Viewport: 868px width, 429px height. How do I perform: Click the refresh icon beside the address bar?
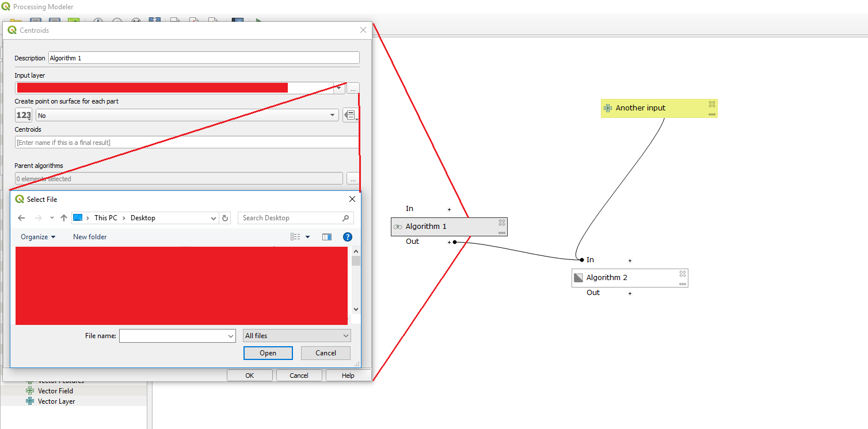224,217
